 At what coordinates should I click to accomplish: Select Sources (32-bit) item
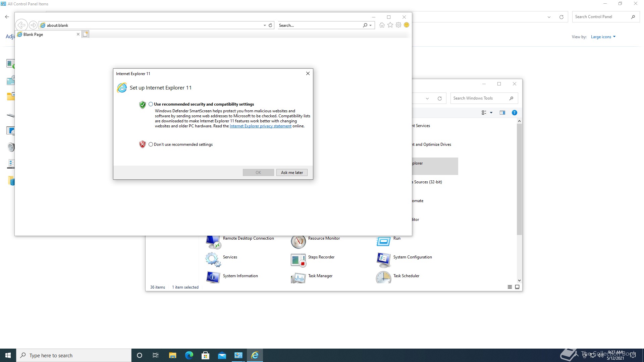(x=427, y=182)
